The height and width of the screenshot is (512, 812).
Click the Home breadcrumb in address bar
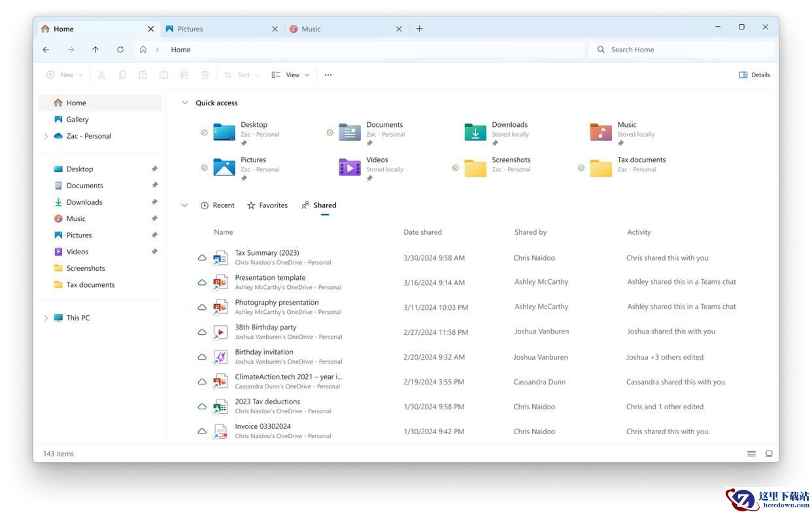click(x=180, y=50)
